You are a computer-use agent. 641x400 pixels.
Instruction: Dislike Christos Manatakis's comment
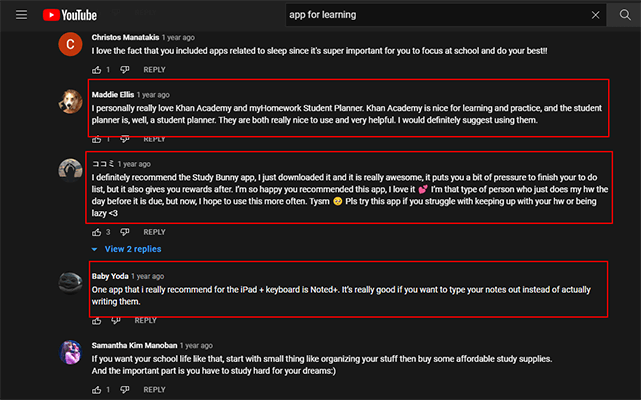[x=125, y=70]
